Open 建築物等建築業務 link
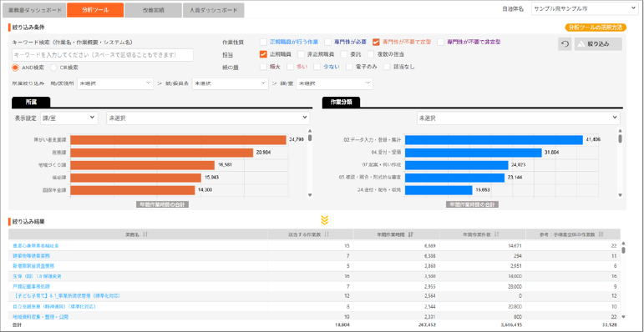Image resolution: width=644 pixels, height=332 pixels. (32, 255)
